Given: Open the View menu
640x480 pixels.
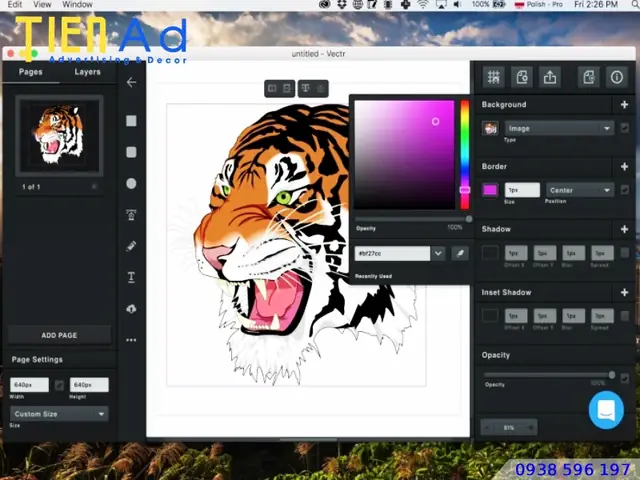Looking at the screenshot, I should pos(42,4).
